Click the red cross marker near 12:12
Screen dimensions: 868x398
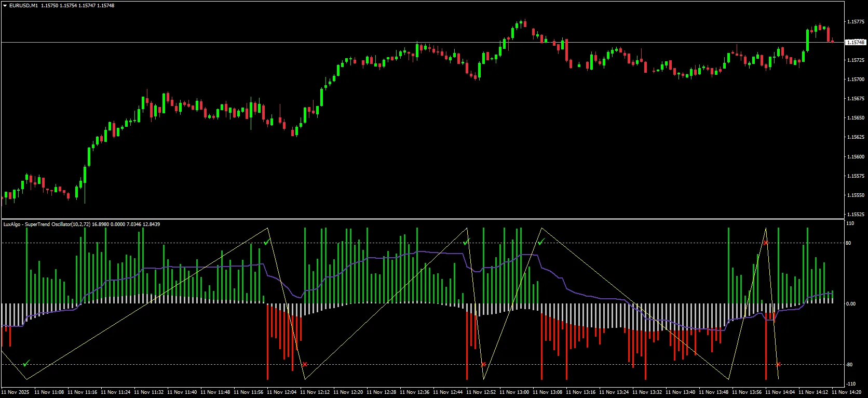(x=304, y=364)
